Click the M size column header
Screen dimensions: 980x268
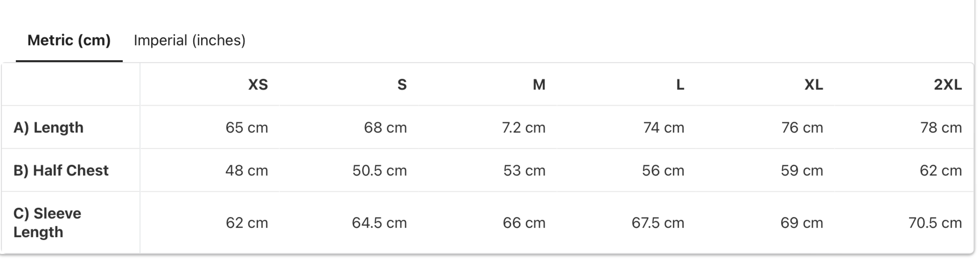[539, 84]
